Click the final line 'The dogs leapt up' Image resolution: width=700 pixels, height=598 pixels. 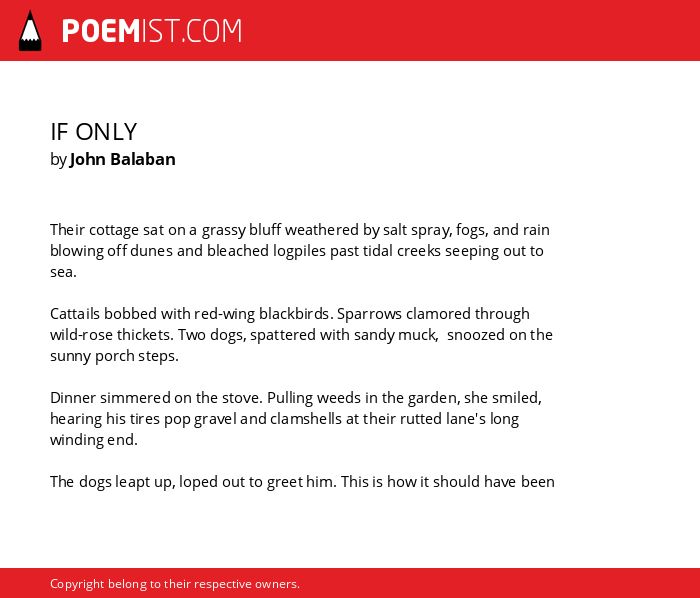pos(302,482)
